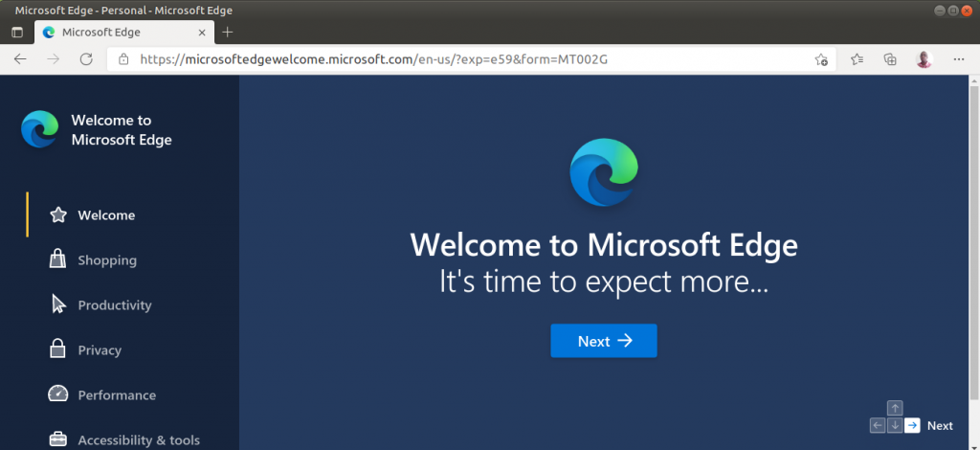Open the profile avatar menu
Image resolution: width=980 pixels, height=450 pixels.
point(924,59)
